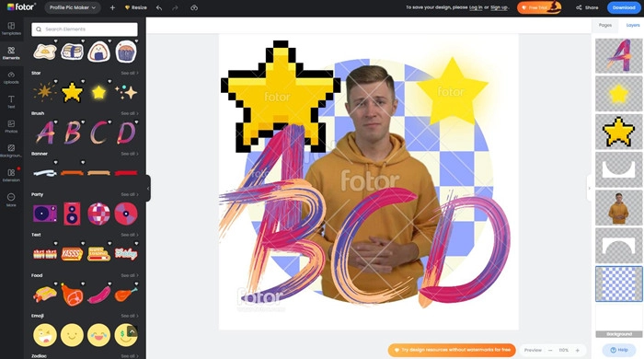644x359 pixels.
Task: Add the disco ball party element
Action: click(x=98, y=214)
